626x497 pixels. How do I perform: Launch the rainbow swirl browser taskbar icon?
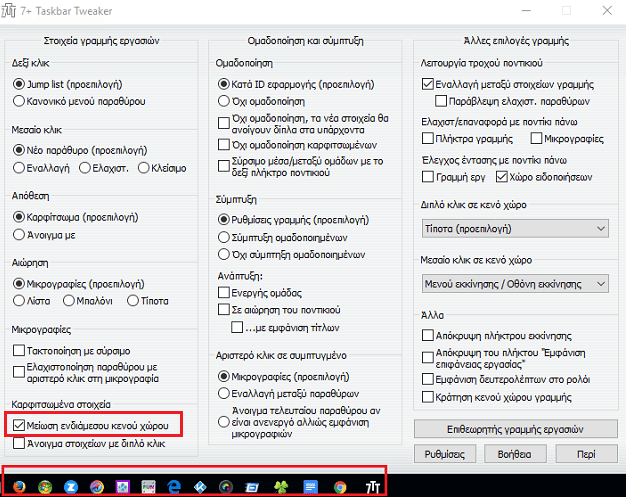[97, 487]
